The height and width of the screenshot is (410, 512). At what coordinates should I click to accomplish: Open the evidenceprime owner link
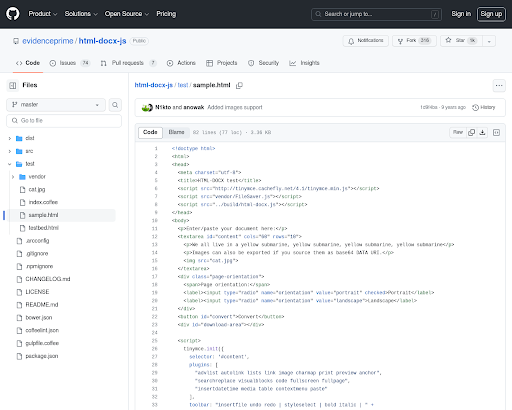point(48,41)
